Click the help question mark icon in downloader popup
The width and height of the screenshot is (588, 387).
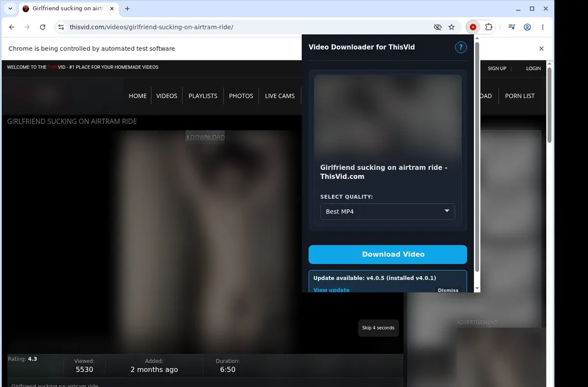(x=461, y=47)
